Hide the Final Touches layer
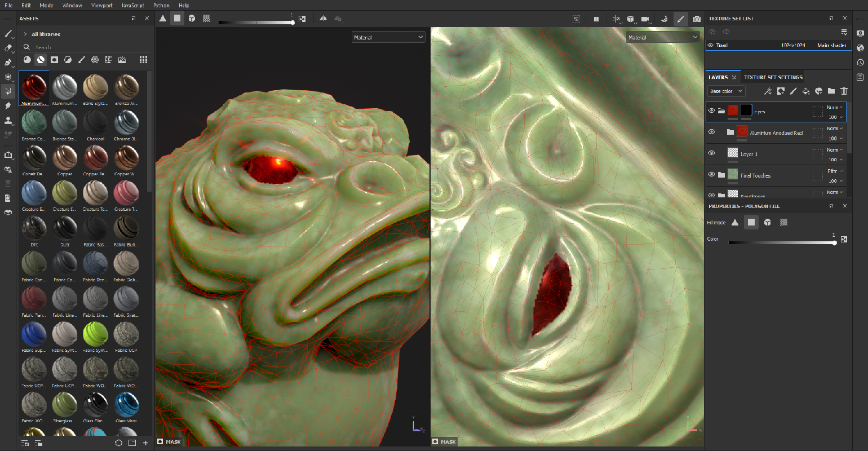Screen dimensions: 868x451 coord(711,174)
